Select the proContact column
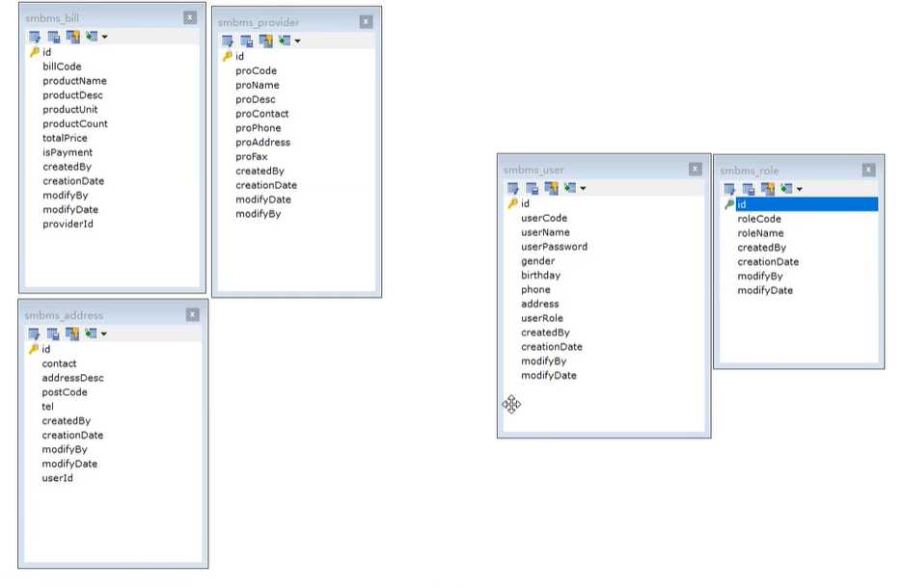This screenshot has height=588, width=902. [x=262, y=114]
